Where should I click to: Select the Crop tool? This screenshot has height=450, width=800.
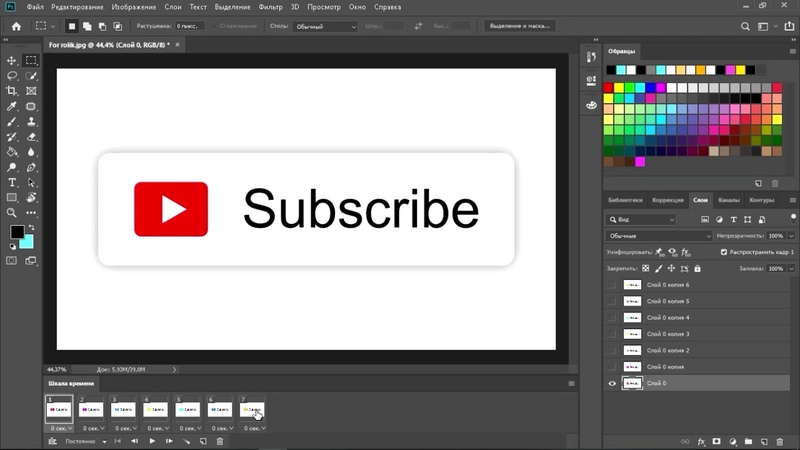coord(11,91)
